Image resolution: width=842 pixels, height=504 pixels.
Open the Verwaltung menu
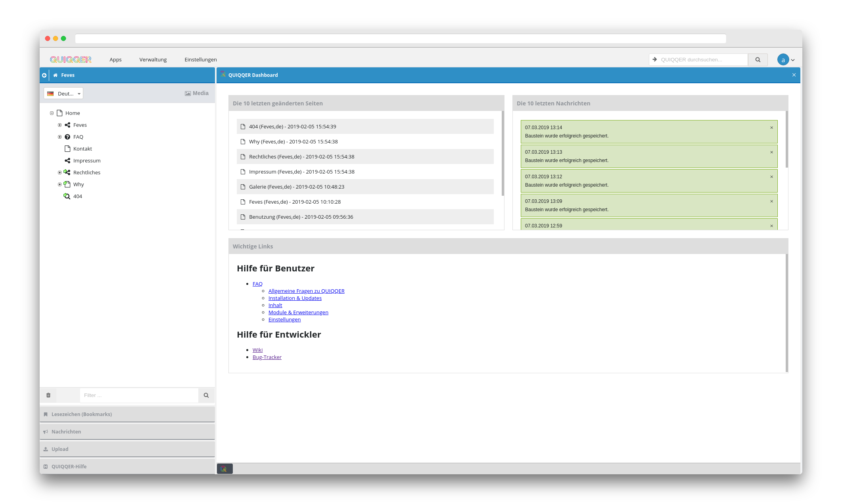tap(153, 59)
